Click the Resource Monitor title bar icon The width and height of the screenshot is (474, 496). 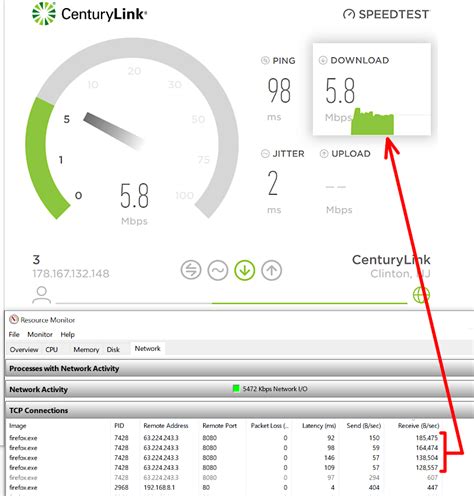click(x=14, y=319)
